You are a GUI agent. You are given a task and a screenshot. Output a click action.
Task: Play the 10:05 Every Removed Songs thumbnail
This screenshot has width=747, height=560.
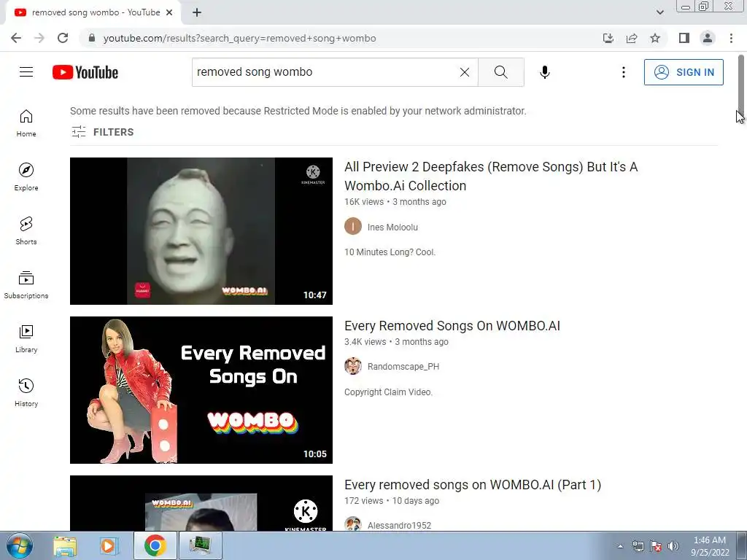tap(201, 390)
